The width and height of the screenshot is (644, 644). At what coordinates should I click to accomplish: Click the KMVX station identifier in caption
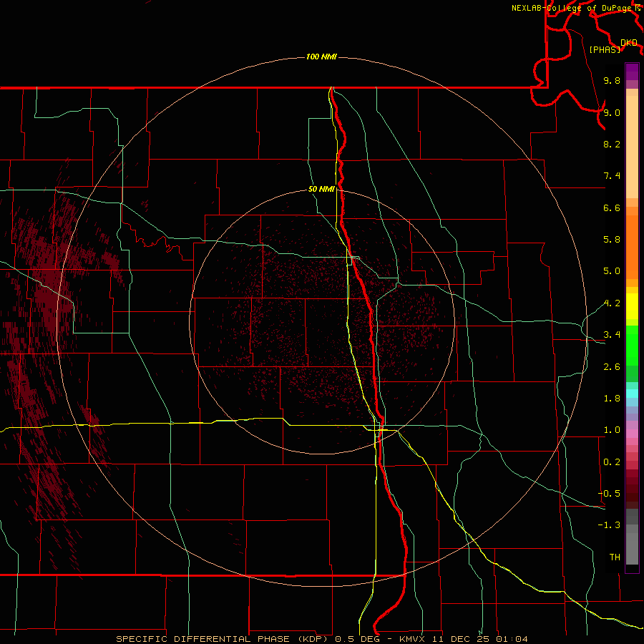[412, 639]
